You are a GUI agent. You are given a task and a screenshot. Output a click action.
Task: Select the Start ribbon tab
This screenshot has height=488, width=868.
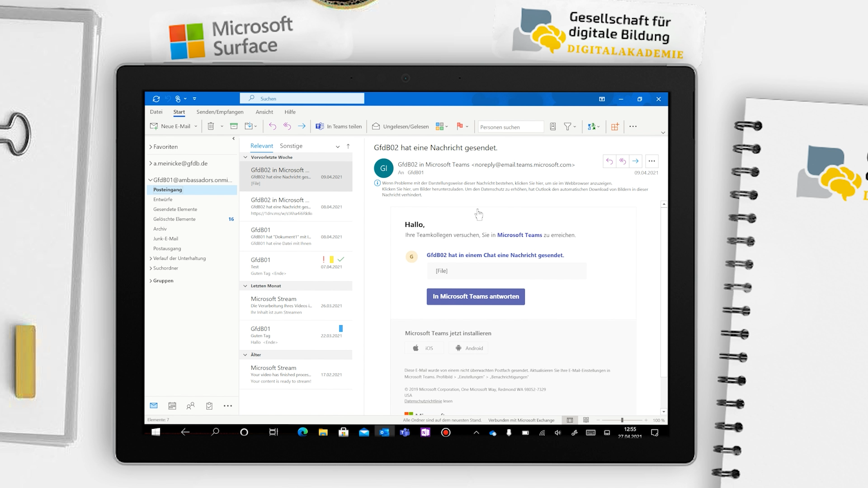[179, 112]
